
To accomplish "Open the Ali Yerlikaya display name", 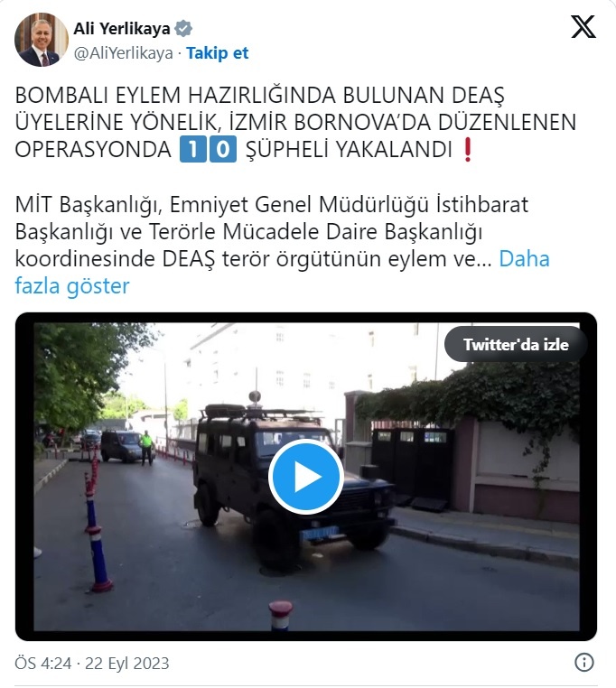I will point(122,29).
